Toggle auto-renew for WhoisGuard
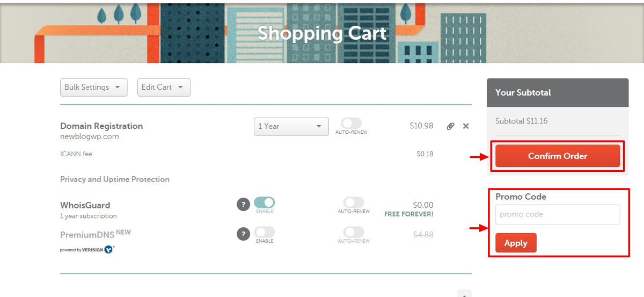Image resolution: width=644 pixels, height=297 pixels. click(354, 202)
